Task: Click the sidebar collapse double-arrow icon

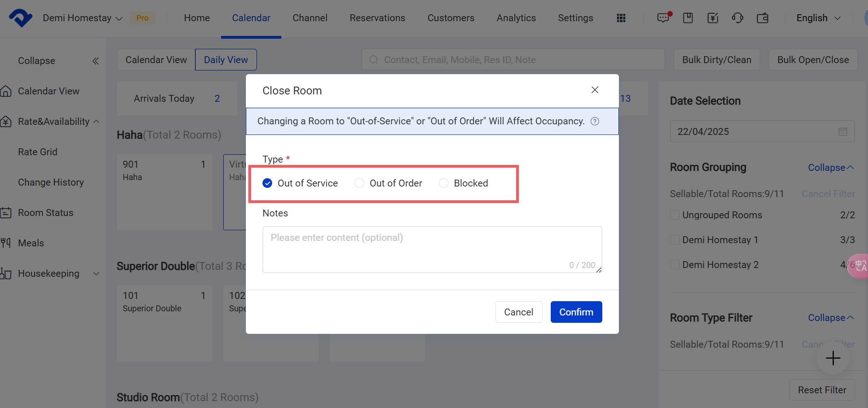Action: coord(95,61)
